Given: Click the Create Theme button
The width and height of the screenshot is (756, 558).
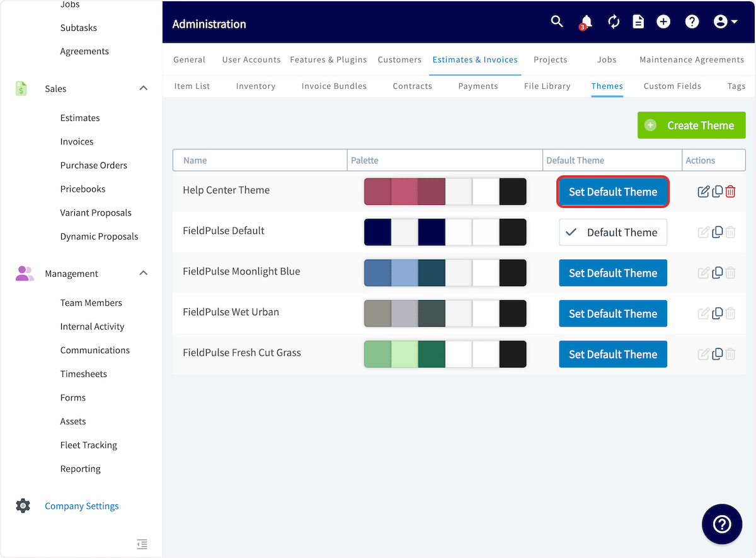Looking at the screenshot, I should (x=691, y=125).
